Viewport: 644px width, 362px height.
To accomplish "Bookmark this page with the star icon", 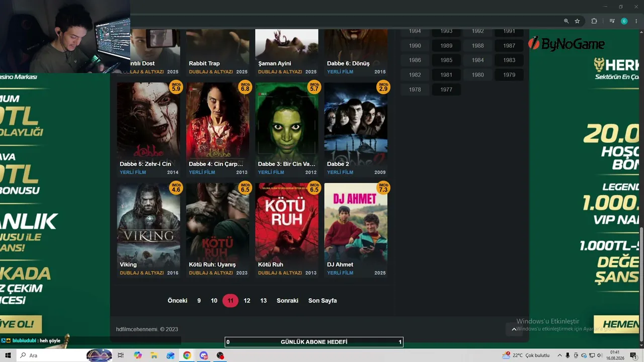I will [x=577, y=21].
